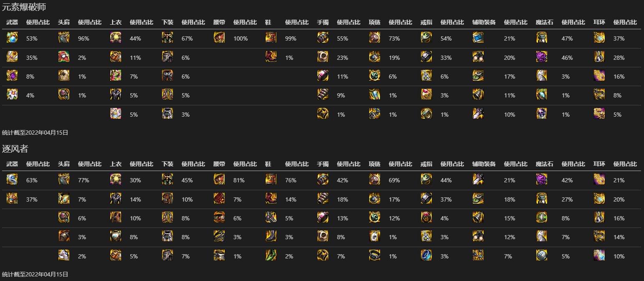644x281 pixels.
Task: Click 元素爆破师 bracelet icon with 55% usage
Action: coord(323,38)
